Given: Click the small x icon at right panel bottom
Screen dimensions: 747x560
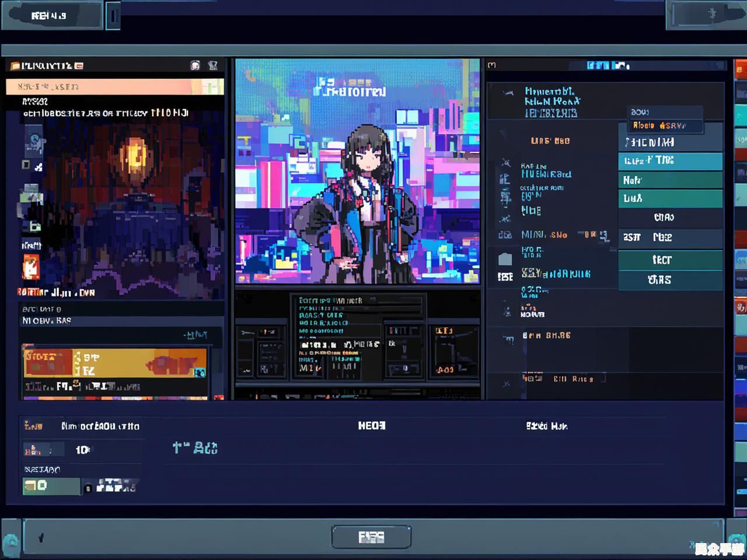Looking at the screenshot, I should (x=506, y=384).
